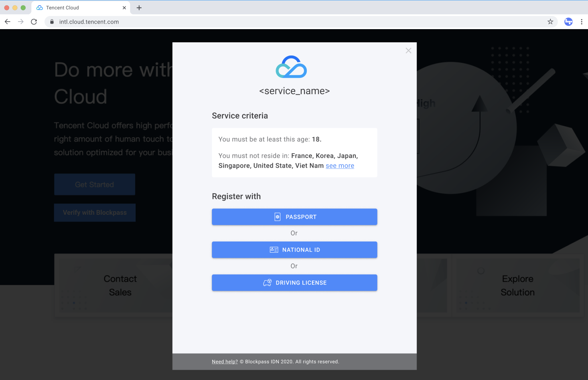Click the ID card icon on NATIONAL ID button
Screen dimensions: 588x380
coord(274,249)
